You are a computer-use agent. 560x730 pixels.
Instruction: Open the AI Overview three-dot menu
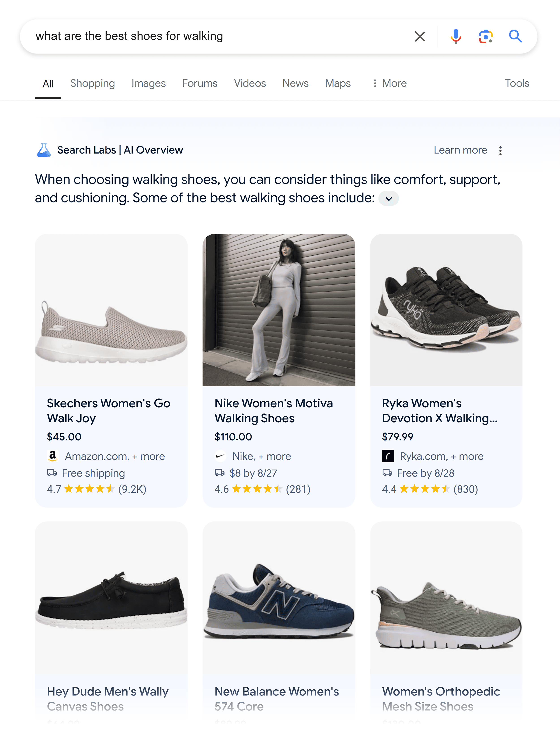tap(501, 150)
